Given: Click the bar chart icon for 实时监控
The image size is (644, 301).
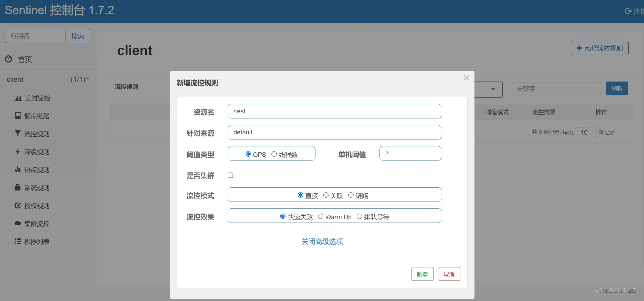Looking at the screenshot, I should 18,98.
